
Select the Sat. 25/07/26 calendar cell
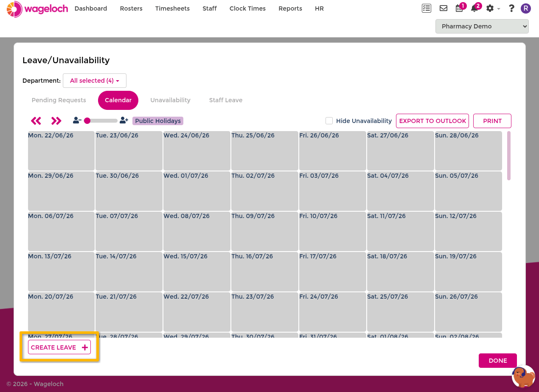point(401,312)
